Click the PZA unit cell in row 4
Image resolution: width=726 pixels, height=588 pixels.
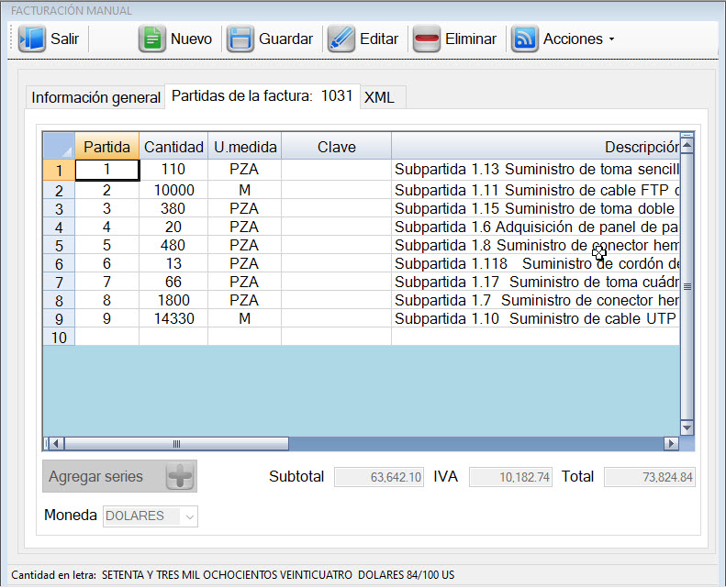(x=245, y=227)
